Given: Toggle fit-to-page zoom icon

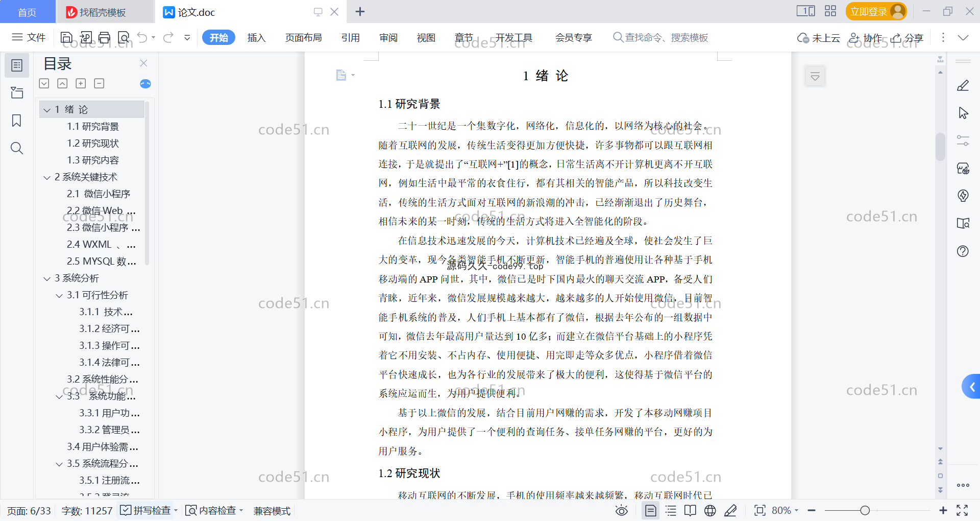Looking at the screenshot, I should coord(759,510).
